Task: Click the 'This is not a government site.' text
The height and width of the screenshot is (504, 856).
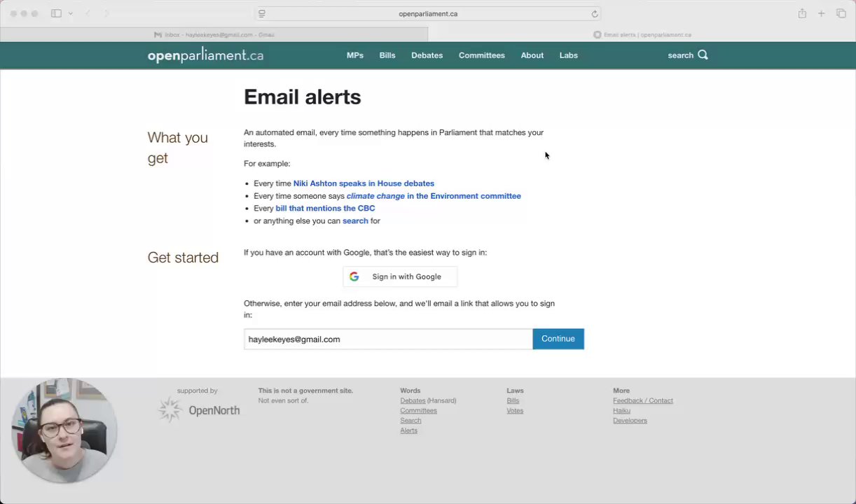Action: pos(305,391)
